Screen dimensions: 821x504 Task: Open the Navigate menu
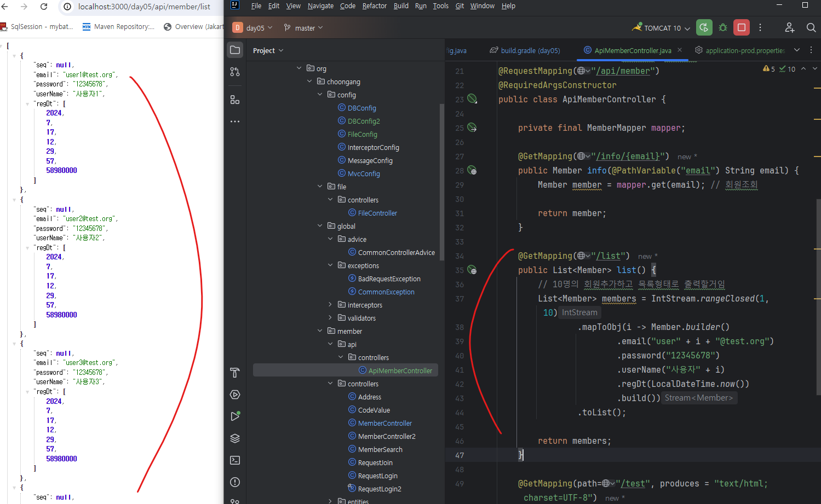click(320, 6)
